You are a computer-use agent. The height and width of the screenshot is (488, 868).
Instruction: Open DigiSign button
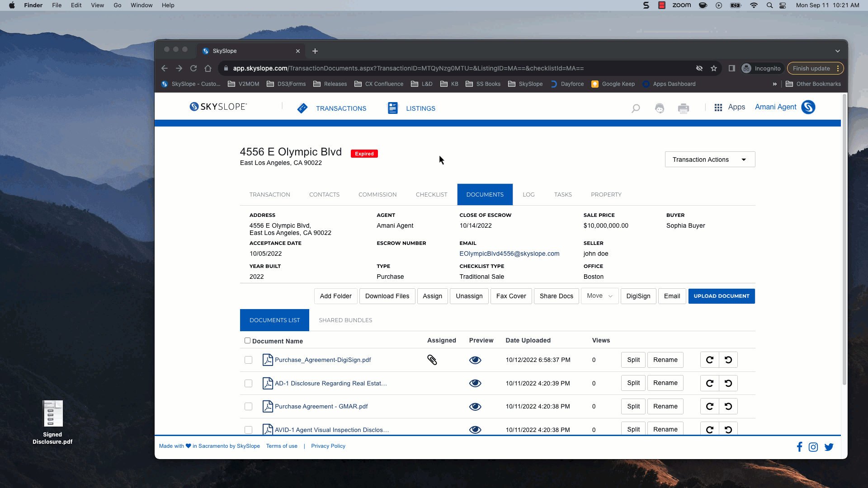638,296
